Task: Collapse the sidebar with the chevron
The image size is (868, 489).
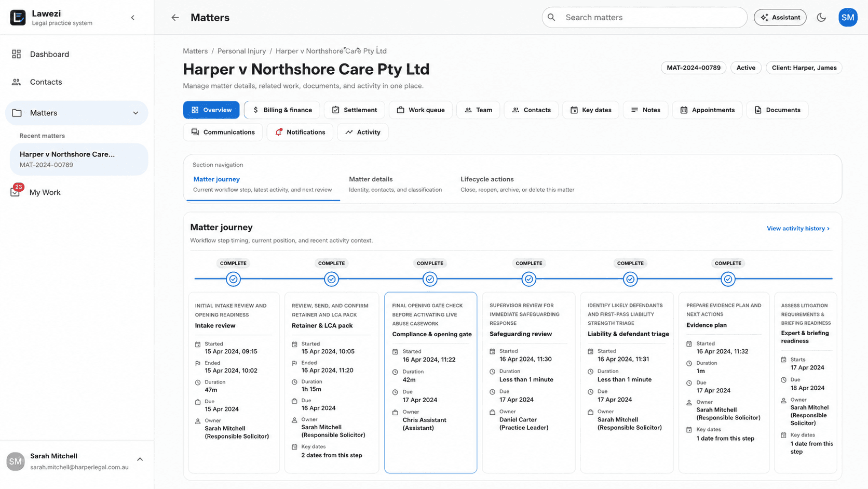Action: 133,18
